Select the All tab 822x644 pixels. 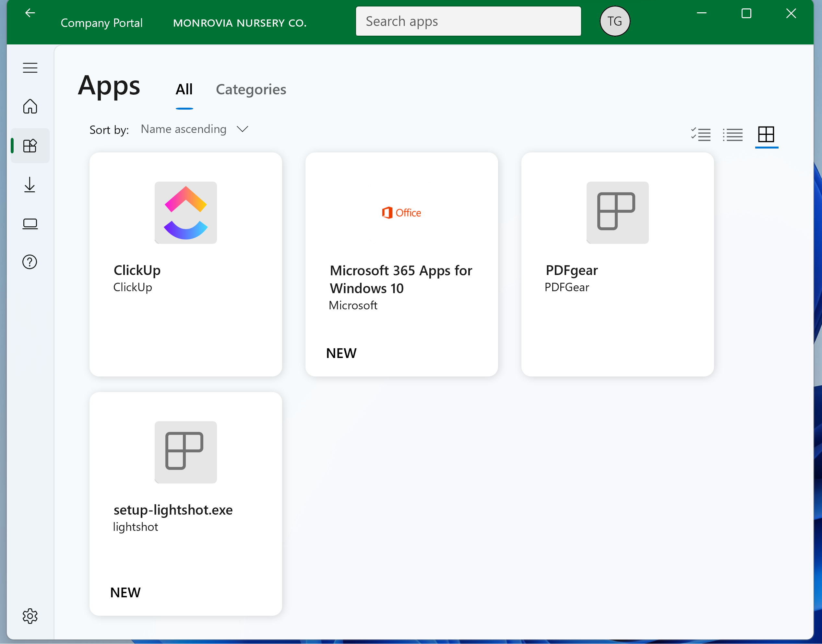click(x=184, y=89)
